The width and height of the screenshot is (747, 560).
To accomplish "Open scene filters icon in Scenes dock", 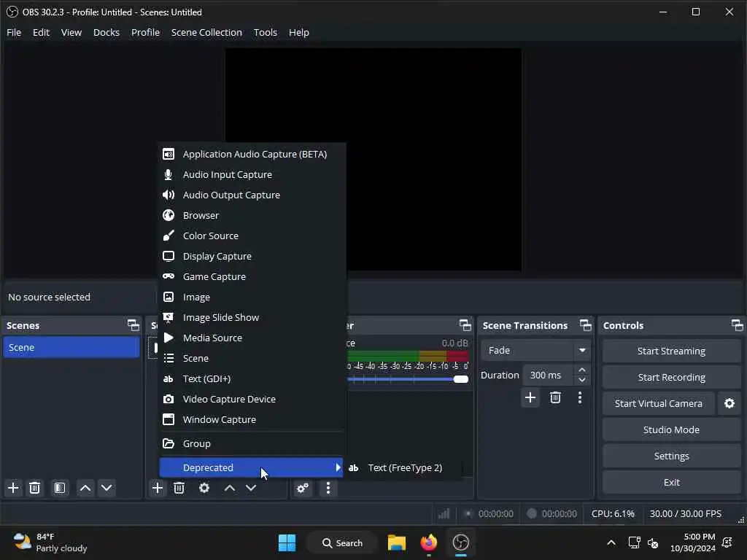I will [60, 488].
